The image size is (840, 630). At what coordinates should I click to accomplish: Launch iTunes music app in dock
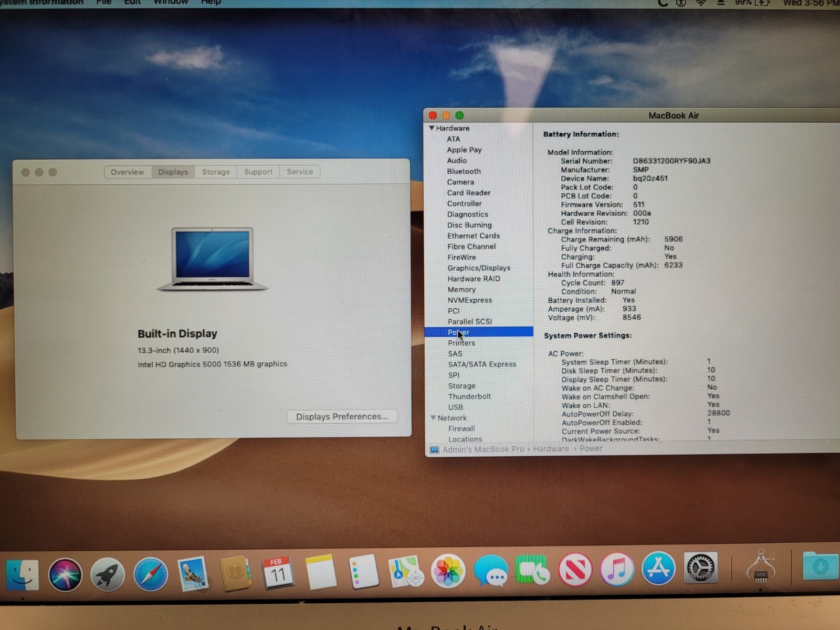(617, 570)
